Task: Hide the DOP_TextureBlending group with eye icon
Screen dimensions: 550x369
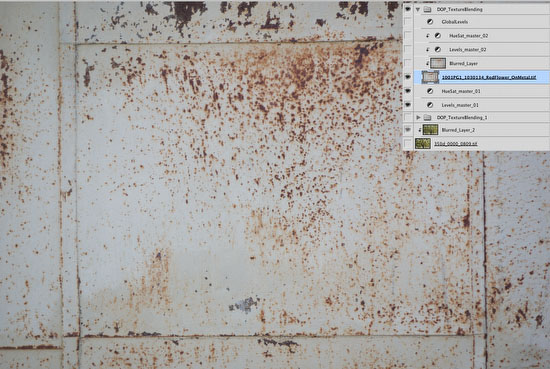Action: pos(408,9)
